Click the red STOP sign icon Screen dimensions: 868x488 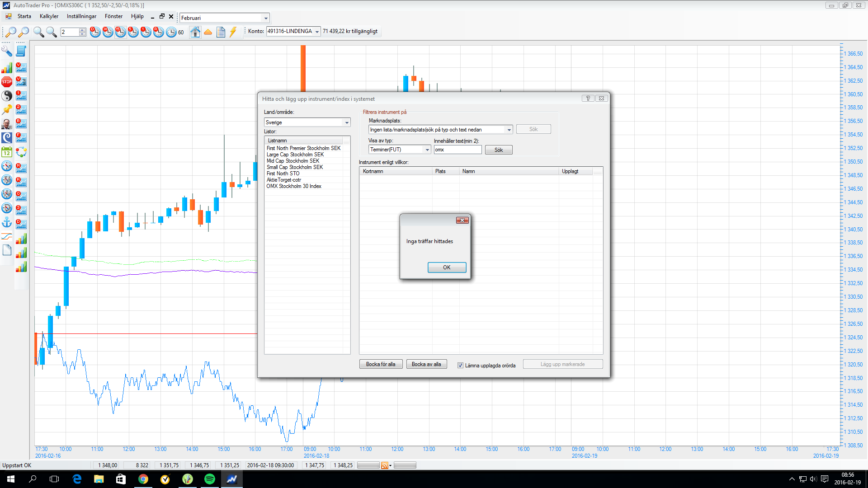pyautogui.click(x=7, y=82)
